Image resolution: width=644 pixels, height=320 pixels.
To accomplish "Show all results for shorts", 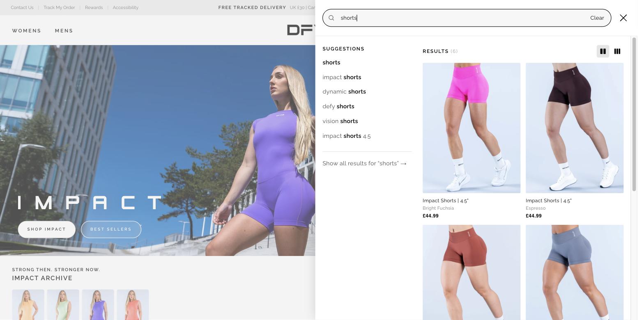I will [x=364, y=163].
